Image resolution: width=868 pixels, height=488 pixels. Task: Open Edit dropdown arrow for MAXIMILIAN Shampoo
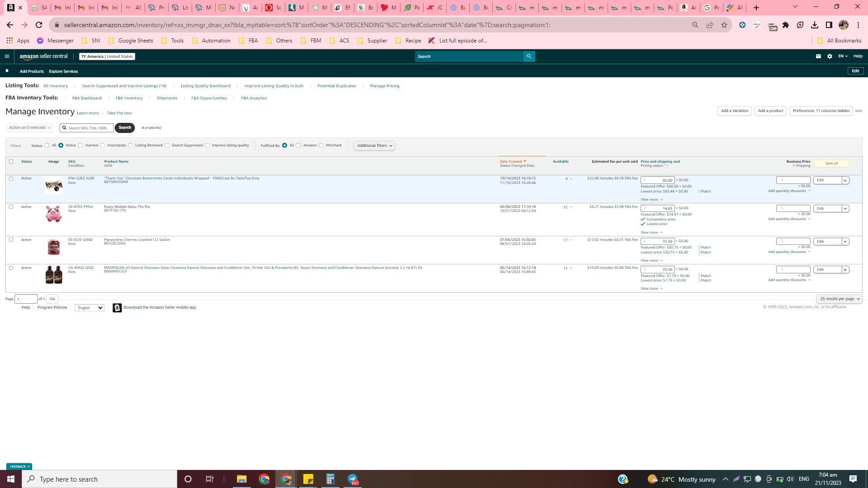pyautogui.click(x=845, y=270)
